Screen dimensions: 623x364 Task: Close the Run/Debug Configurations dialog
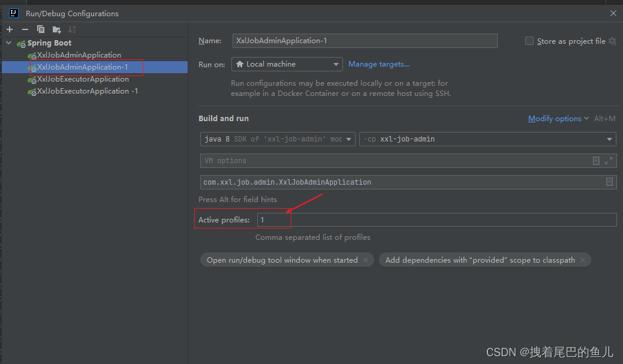(x=613, y=13)
